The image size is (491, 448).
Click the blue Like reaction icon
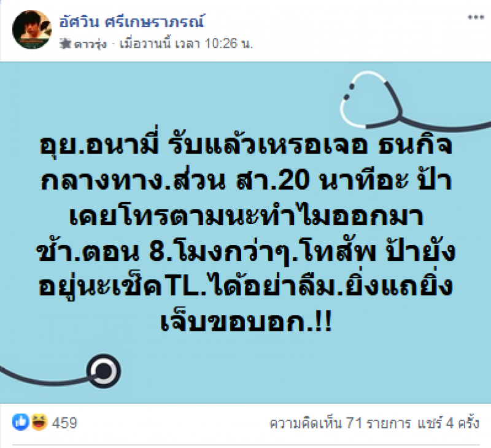[x=21, y=422]
